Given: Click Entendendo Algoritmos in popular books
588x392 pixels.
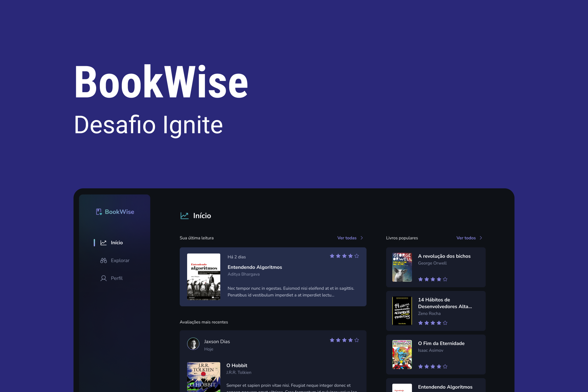Looking at the screenshot, I should tap(445, 387).
